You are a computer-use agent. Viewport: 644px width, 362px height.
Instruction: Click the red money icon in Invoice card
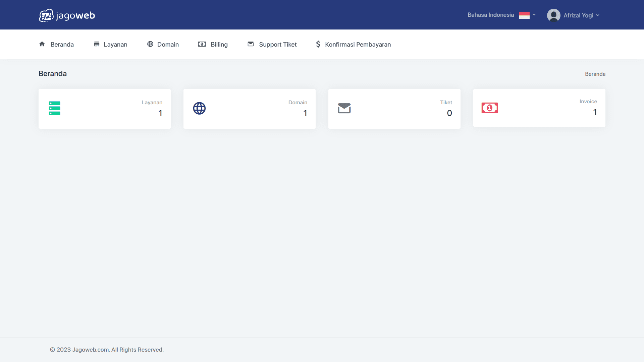(x=490, y=108)
